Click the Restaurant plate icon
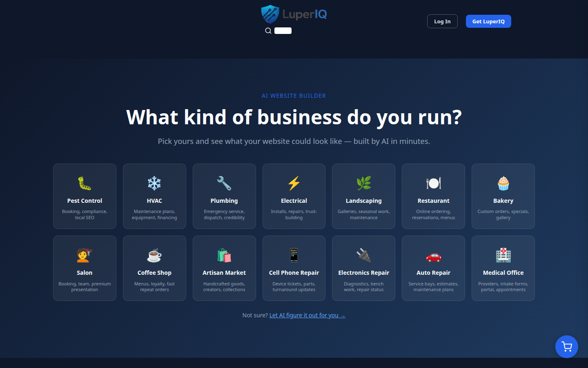Image resolution: width=588 pixels, height=368 pixels. coord(433,183)
